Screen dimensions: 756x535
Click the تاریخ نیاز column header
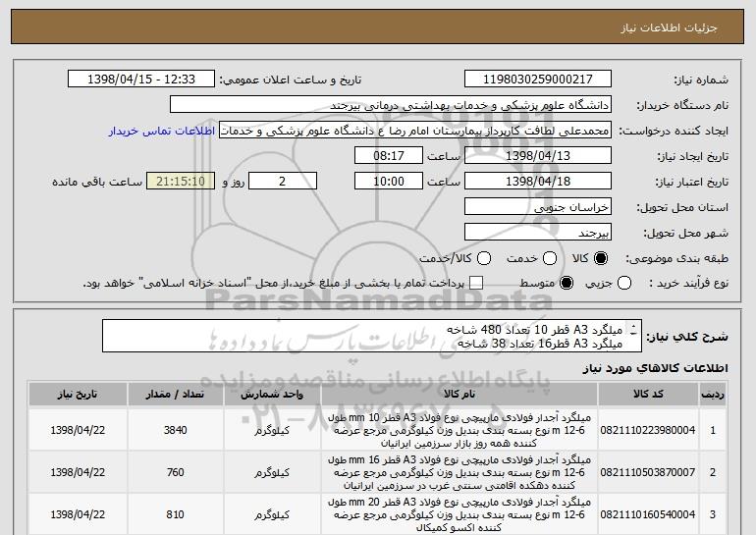tap(78, 395)
